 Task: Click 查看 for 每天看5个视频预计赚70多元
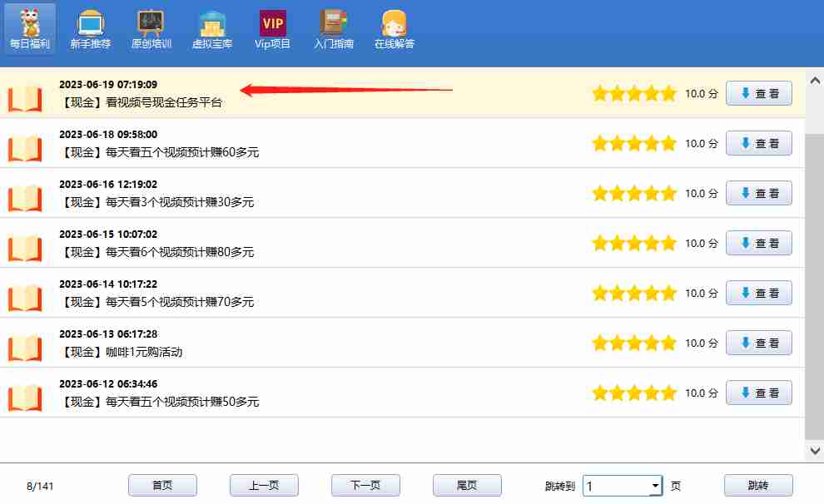tap(759, 293)
